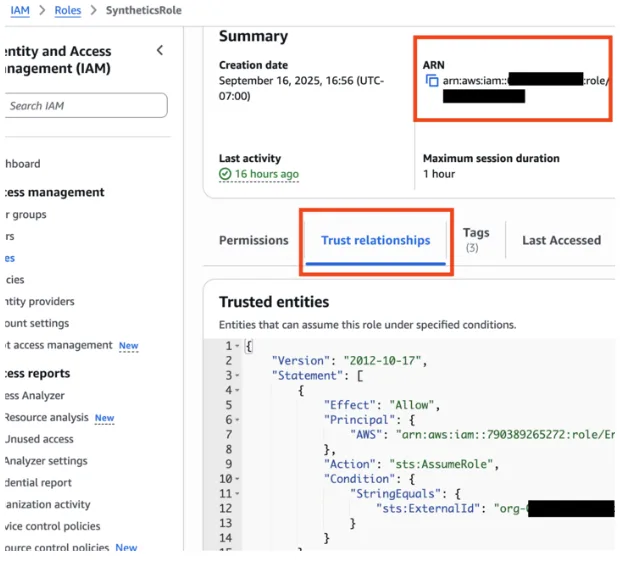Open the Last Accessed tab
The width and height of the screenshot is (632, 568).
coord(561,240)
